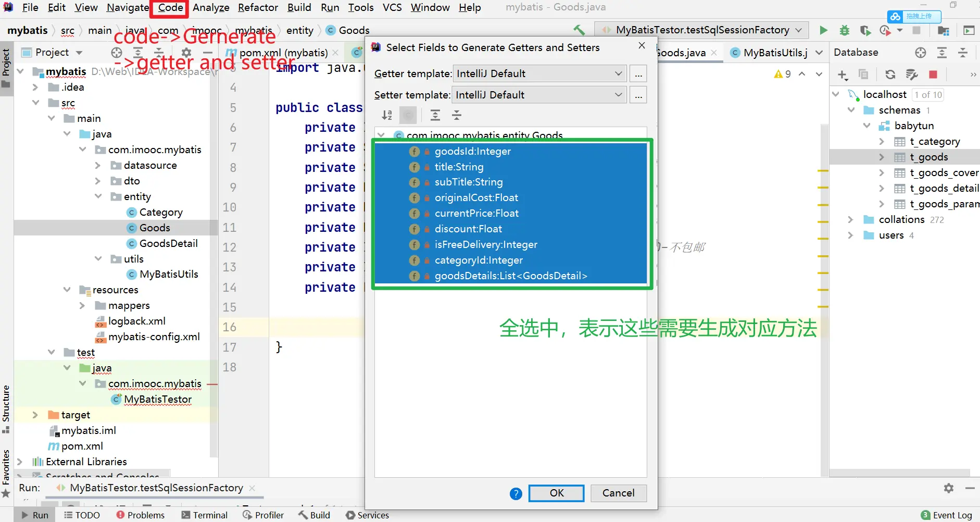
Task: Toggle the Favorites tool window side button
Action: [6, 473]
